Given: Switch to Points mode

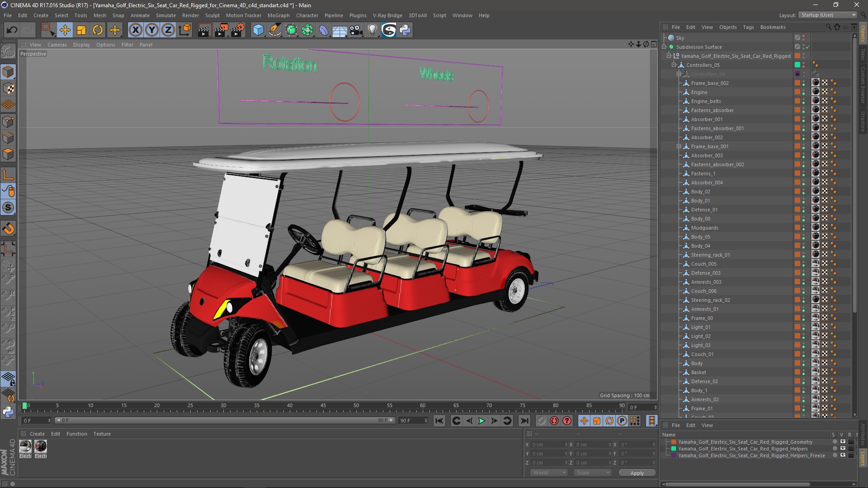Looking at the screenshot, I should (8, 122).
